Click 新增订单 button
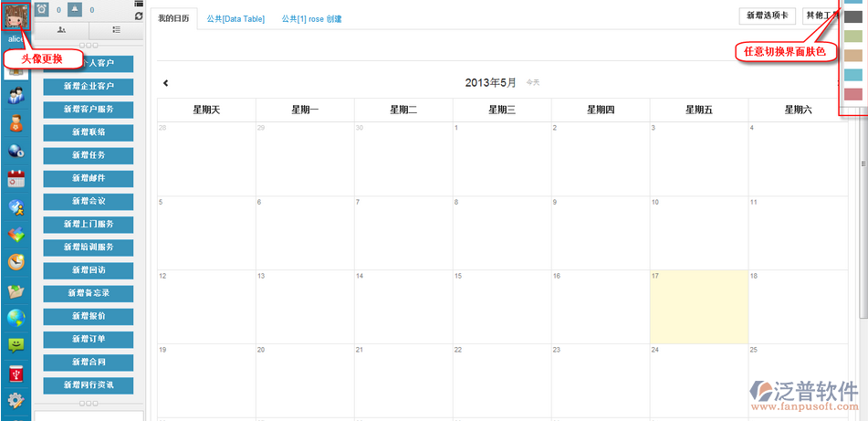The width and height of the screenshot is (868, 421). [x=89, y=339]
